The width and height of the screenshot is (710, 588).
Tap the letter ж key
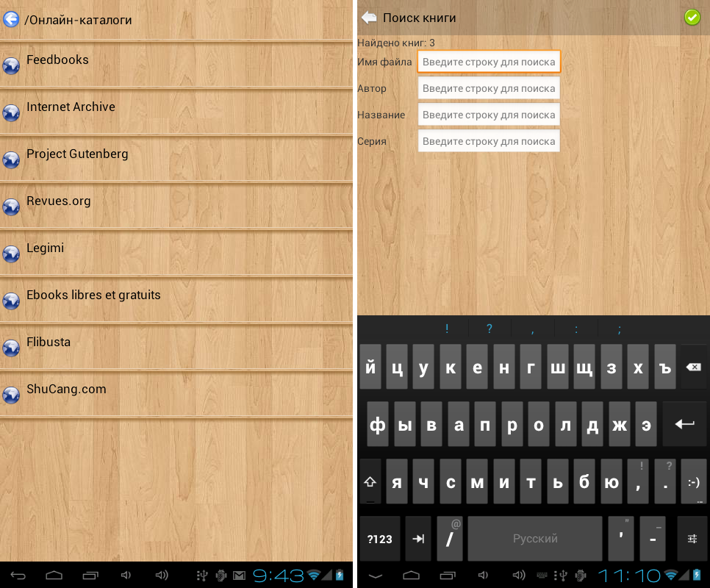point(620,424)
